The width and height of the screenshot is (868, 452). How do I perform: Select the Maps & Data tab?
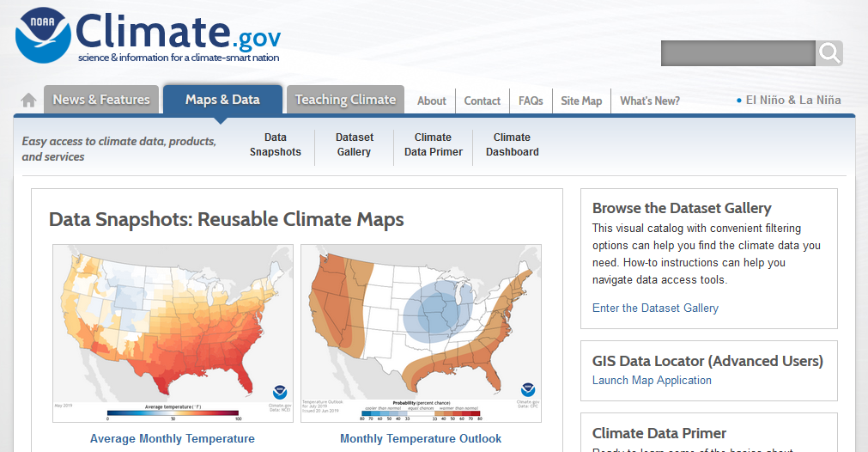(222, 100)
